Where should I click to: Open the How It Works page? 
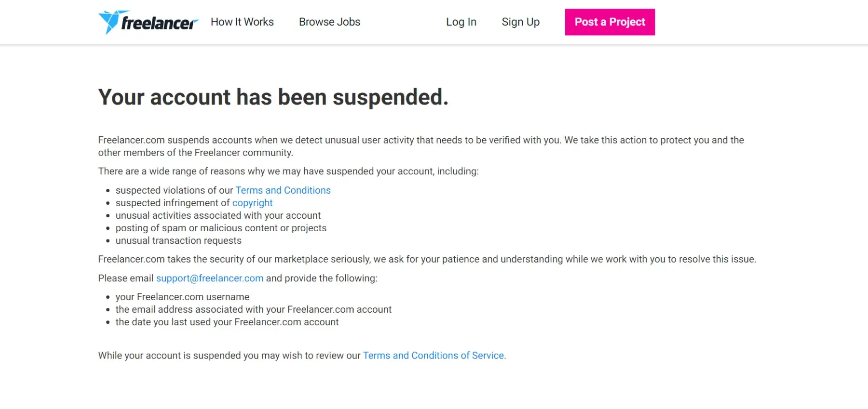pyautogui.click(x=242, y=22)
